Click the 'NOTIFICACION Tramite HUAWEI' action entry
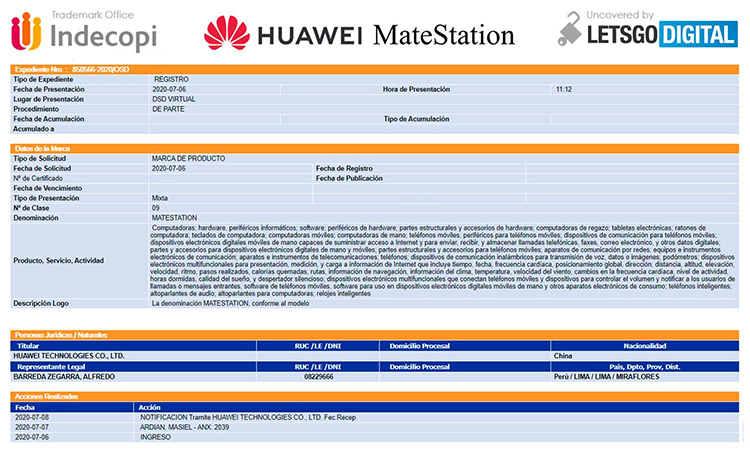The image size is (750, 452). (x=249, y=418)
